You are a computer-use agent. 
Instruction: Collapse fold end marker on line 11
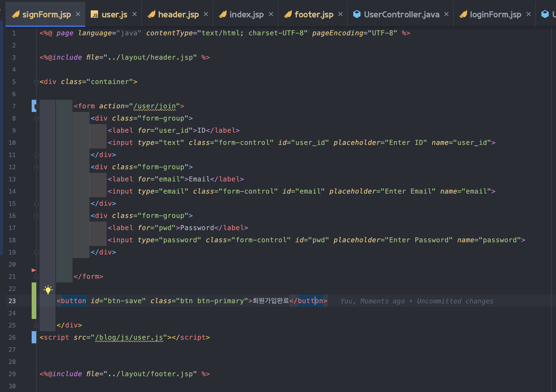click(x=37, y=155)
